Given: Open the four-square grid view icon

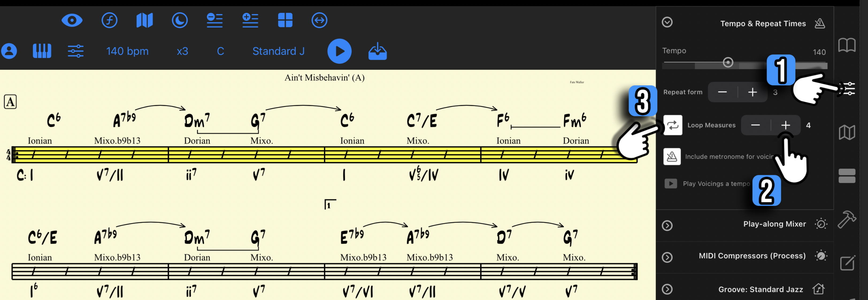Looking at the screenshot, I should pos(285,20).
